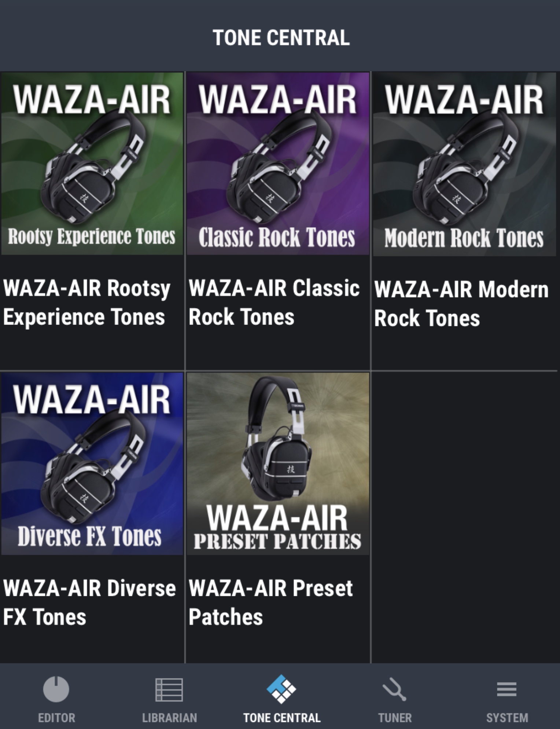Select the Tone Central diamond icon

[x=281, y=689]
